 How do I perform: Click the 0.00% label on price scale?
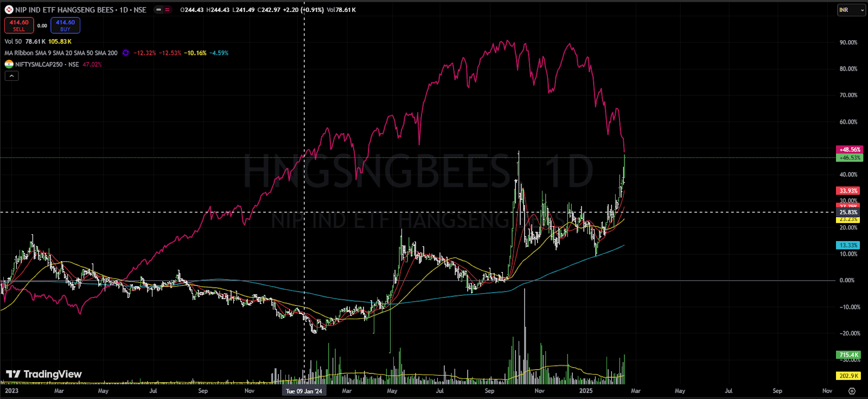[x=847, y=281]
